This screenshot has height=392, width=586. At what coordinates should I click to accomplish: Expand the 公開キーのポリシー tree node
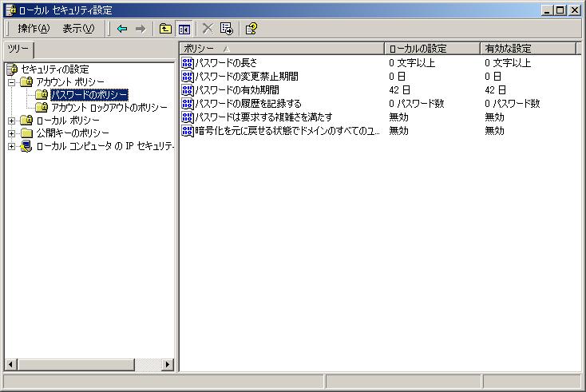12,133
